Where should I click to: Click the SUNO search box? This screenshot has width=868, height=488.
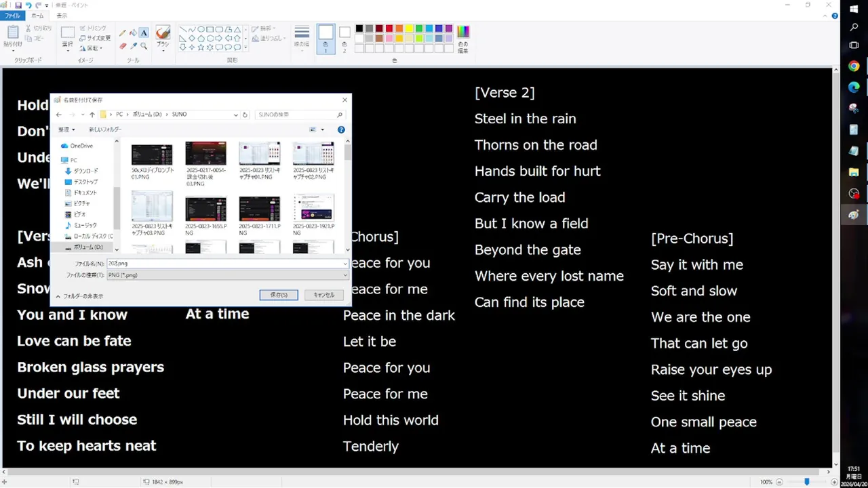point(300,115)
